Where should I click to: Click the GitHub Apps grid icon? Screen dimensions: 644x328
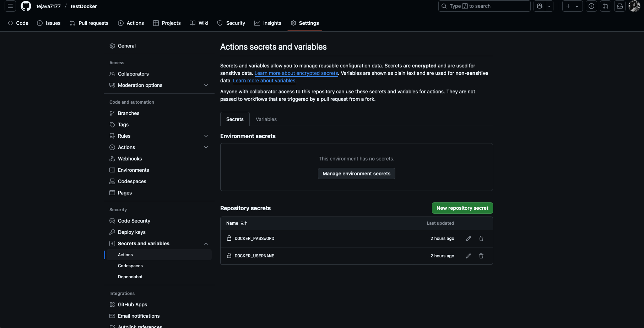112,305
